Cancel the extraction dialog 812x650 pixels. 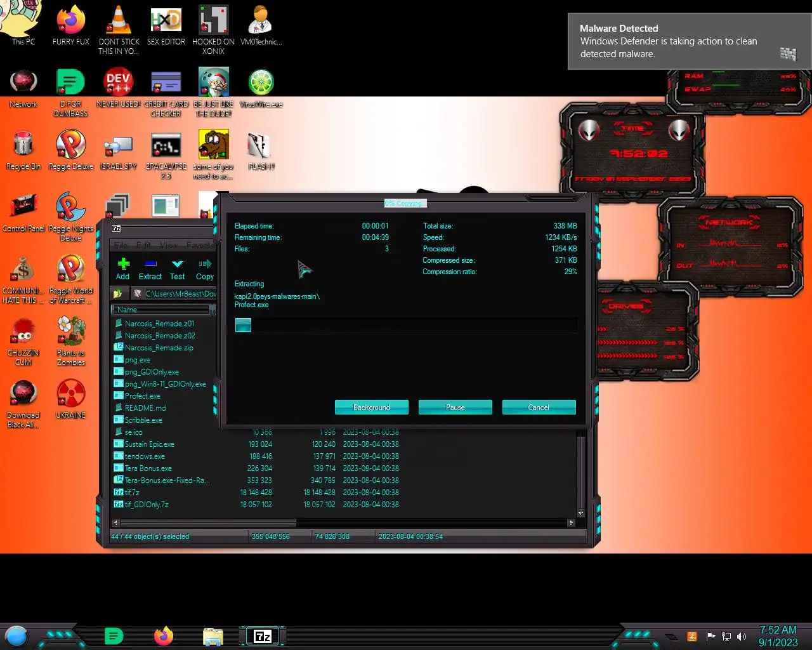pos(539,408)
